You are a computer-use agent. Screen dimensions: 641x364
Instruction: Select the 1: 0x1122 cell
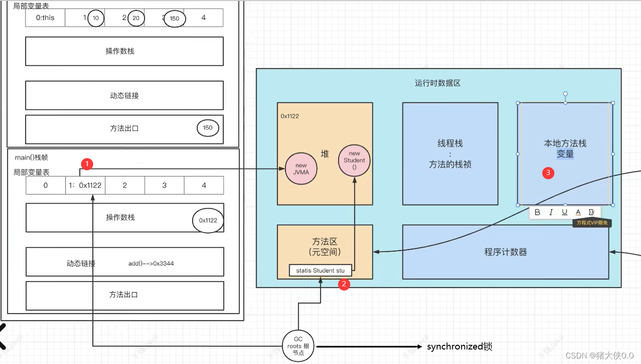[x=85, y=185]
